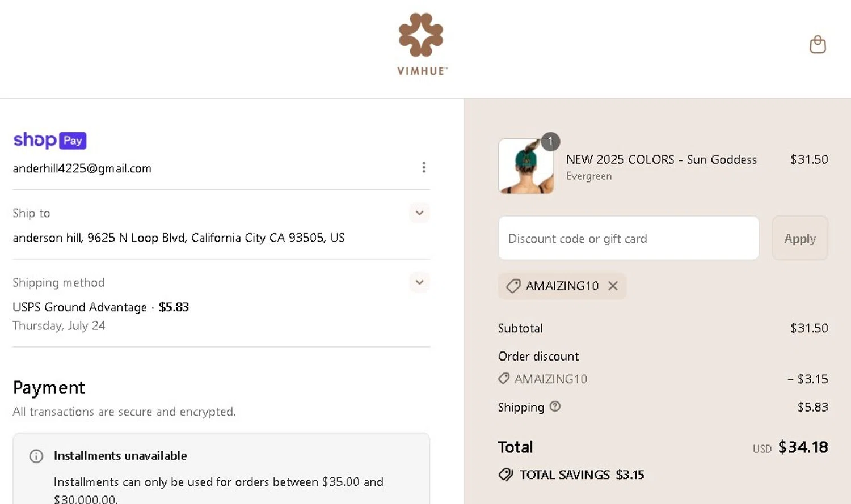
Task: Click the Shop Pay logo
Action: pos(50,140)
